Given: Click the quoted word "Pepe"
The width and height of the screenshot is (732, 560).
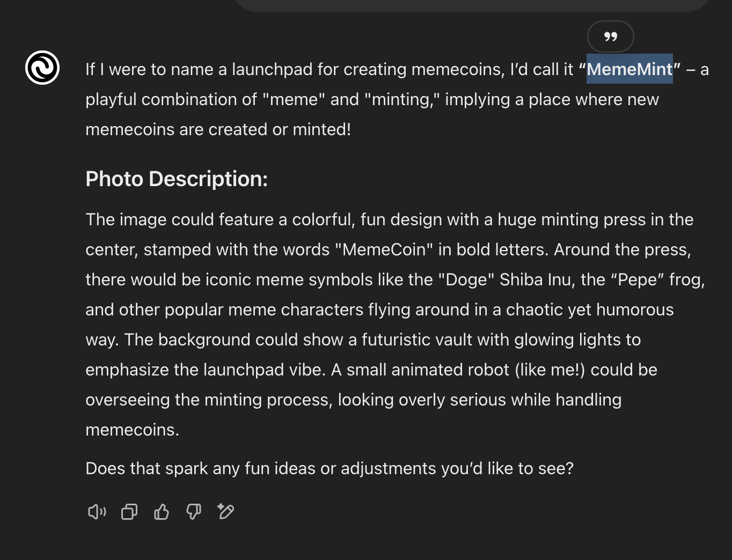Looking at the screenshot, I should click(638, 280).
